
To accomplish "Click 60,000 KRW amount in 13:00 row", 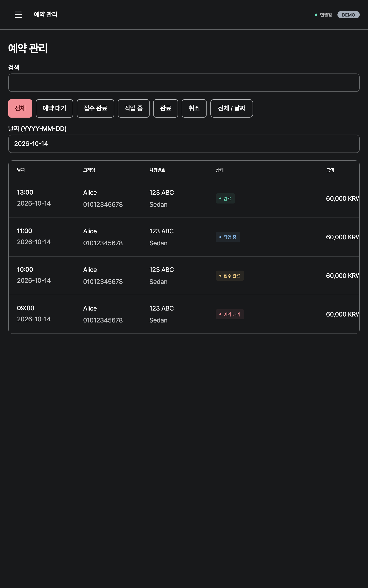I will [x=343, y=199].
